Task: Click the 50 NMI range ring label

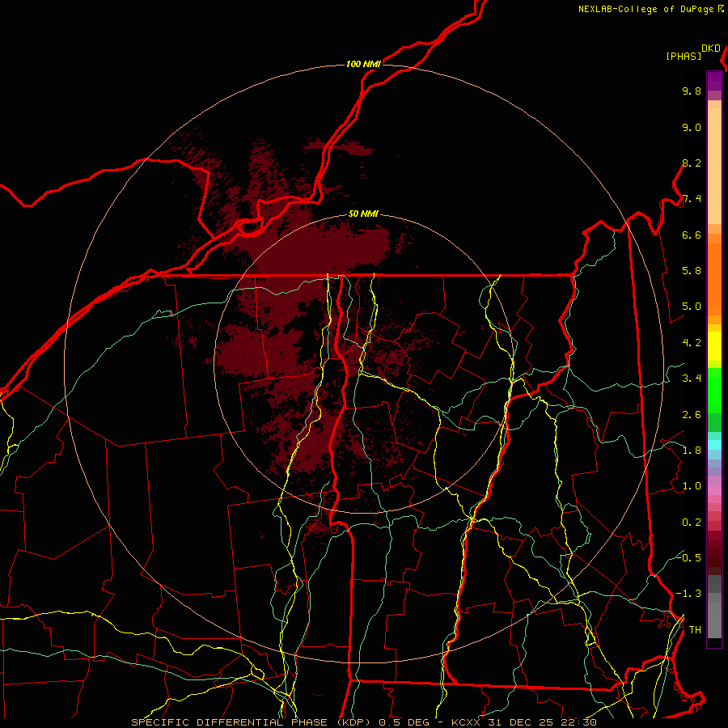Action: (363, 214)
